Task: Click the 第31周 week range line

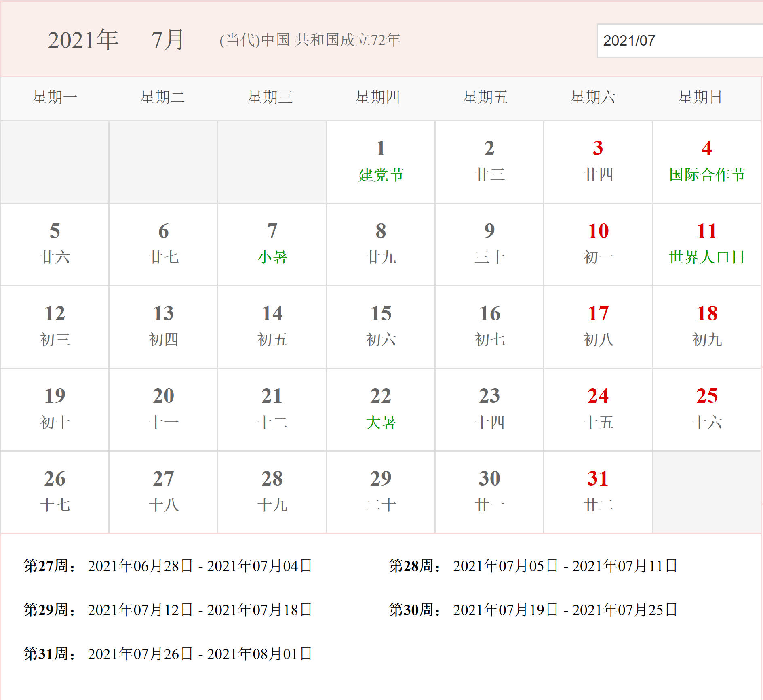Action: tap(168, 654)
